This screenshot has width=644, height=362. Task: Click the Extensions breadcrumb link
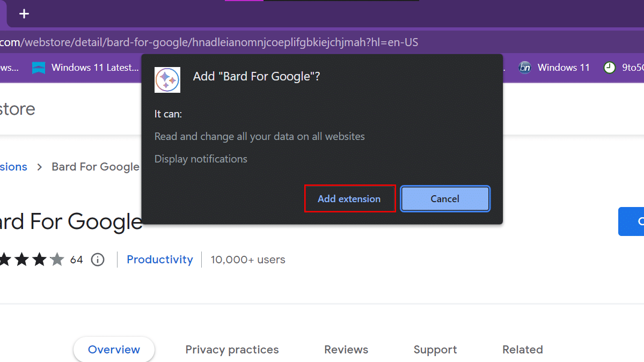coord(13,167)
